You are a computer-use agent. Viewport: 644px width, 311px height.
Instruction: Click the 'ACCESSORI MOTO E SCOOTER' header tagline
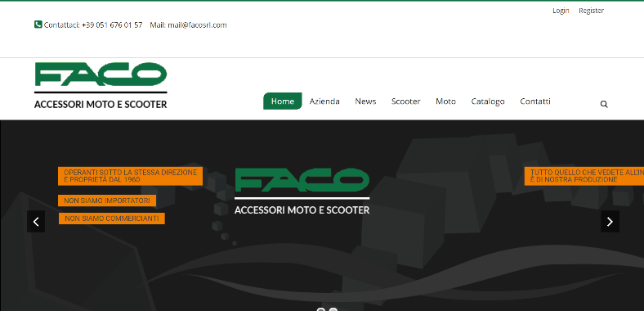[x=101, y=105]
